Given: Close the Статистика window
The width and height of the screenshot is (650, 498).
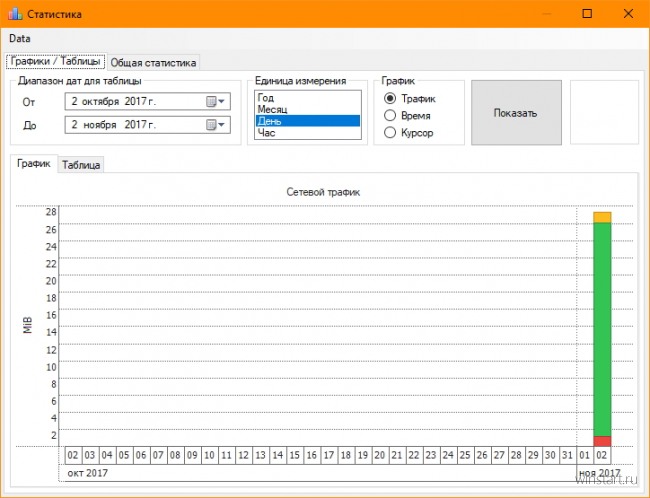Looking at the screenshot, I should click(x=628, y=14).
